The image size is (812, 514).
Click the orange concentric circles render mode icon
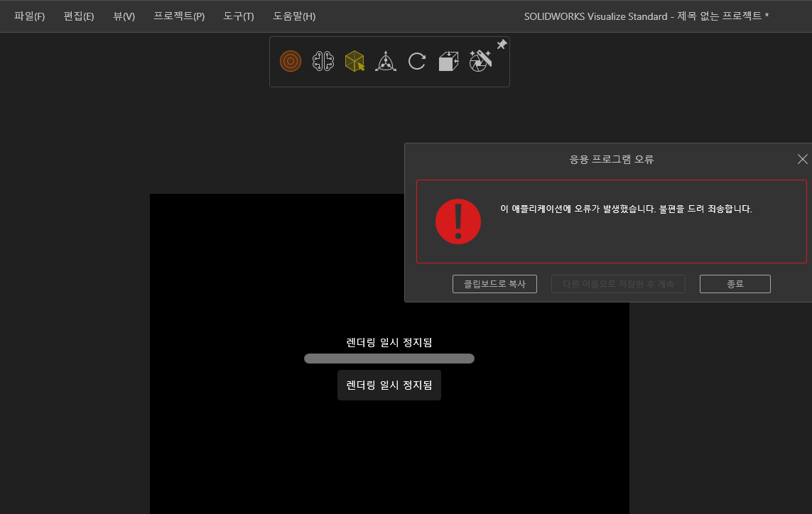click(x=291, y=61)
